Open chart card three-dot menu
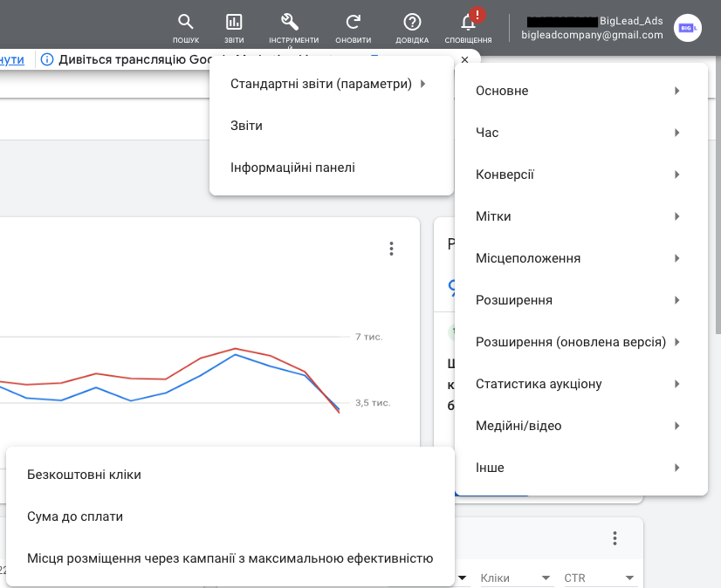 pos(391,249)
